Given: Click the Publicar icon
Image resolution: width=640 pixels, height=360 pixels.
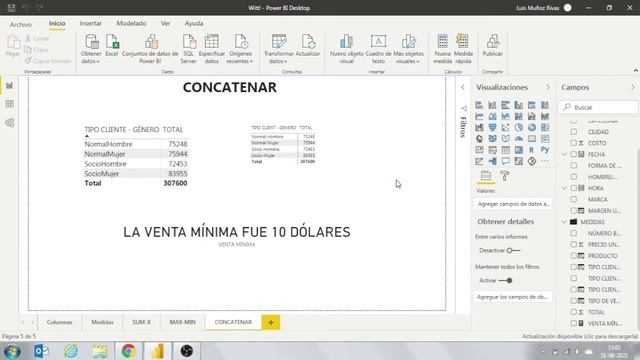Looking at the screenshot, I should (x=492, y=46).
